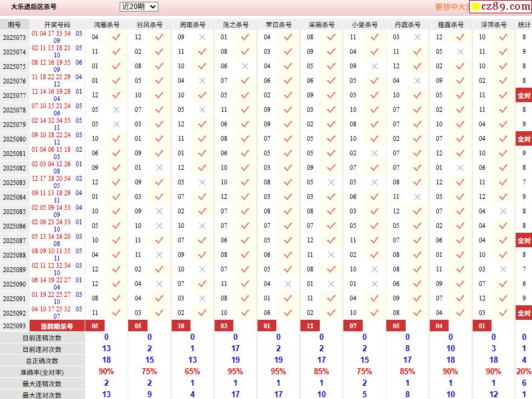Viewport: 532px width, 399px height.
Task: Click the X mark for 小旻杀号 in 2025081
Action: (374, 154)
